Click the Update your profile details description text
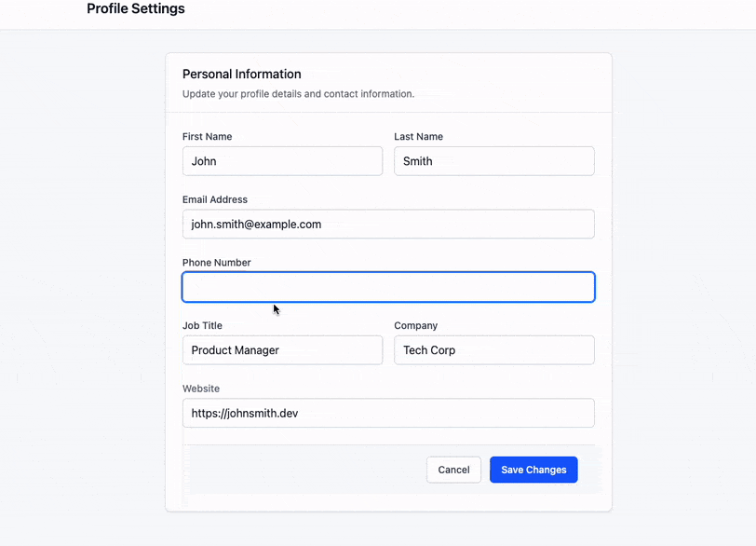756x546 pixels. (x=299, y=94)
